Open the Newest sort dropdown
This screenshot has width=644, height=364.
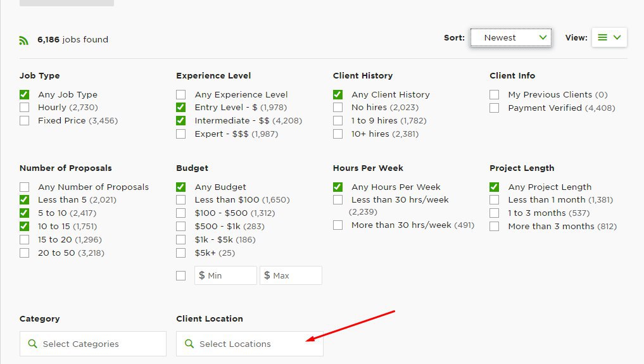[511, 37]
